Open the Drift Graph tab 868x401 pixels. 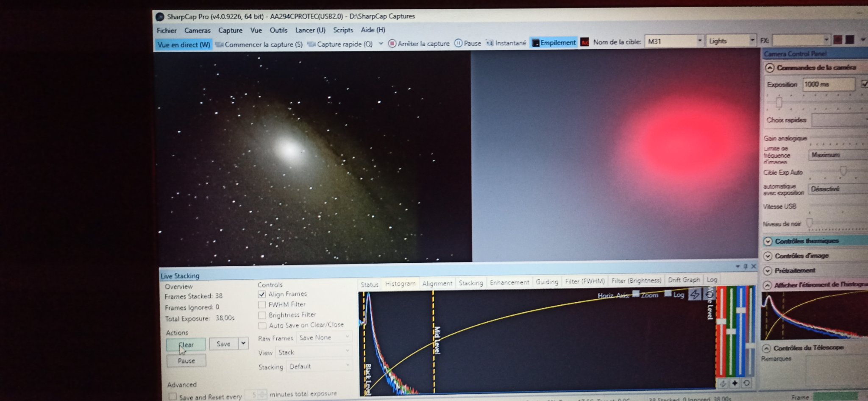click(684, 280)
